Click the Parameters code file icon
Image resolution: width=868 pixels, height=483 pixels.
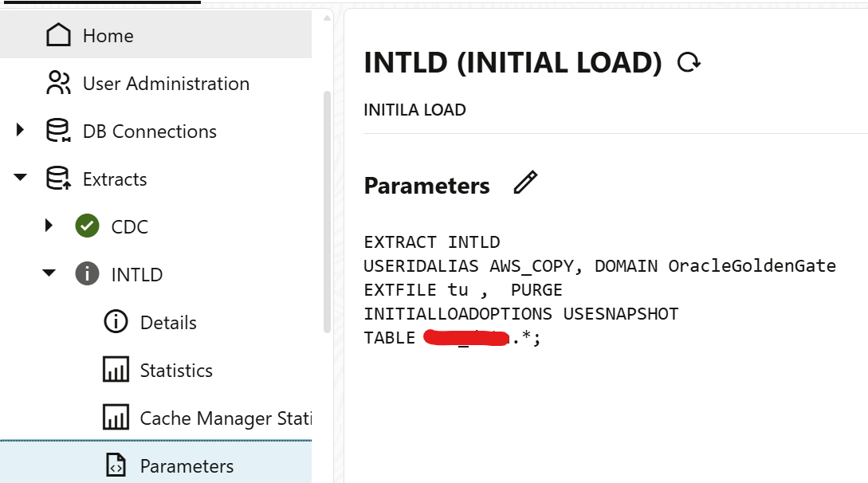pos(116,465)
